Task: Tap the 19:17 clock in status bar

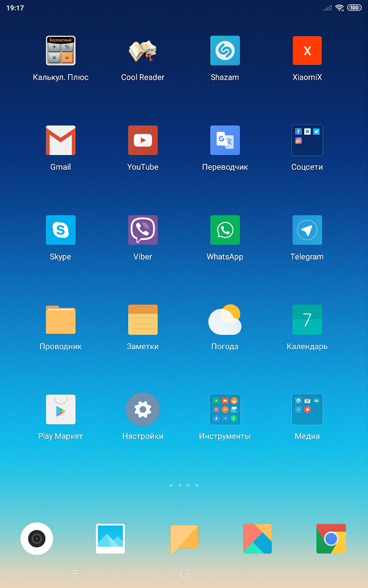Action: pos(15,8)
